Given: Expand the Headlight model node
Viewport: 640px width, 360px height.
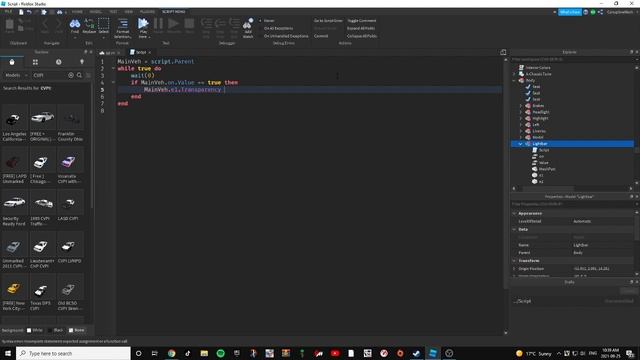Looking at the screenshot, I should 520,112.
